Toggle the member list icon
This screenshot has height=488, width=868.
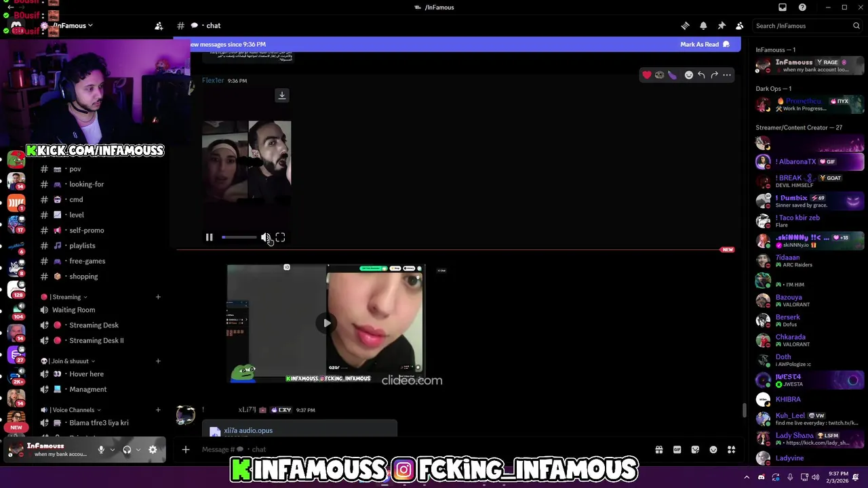pyautogui.click(x=739, y=26)
